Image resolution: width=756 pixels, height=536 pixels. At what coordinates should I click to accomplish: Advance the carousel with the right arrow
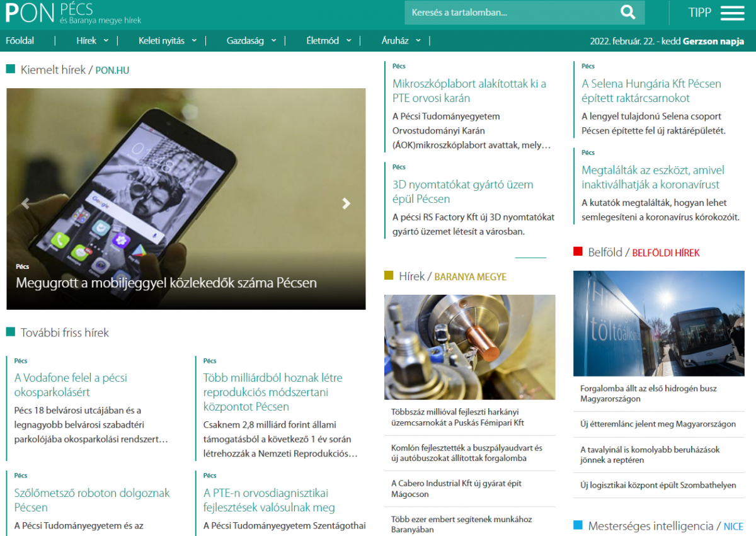[x=346, y=203]
